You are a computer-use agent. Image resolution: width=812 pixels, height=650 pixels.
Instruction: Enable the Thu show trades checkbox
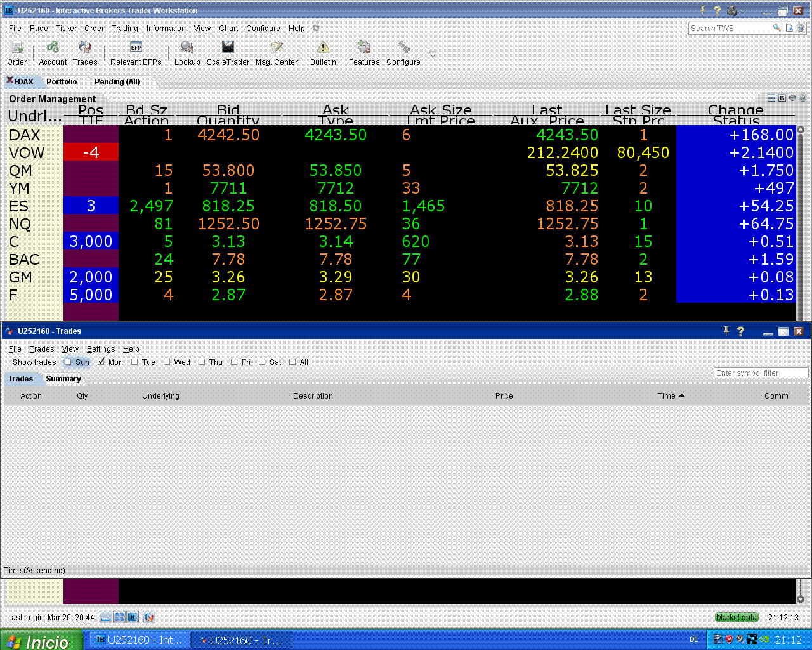coord(202,362)
